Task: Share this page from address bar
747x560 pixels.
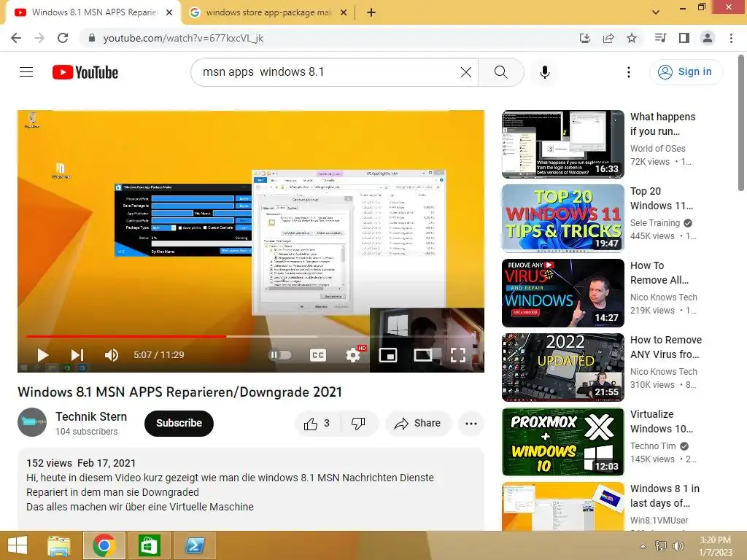Action: click(608, 38)
